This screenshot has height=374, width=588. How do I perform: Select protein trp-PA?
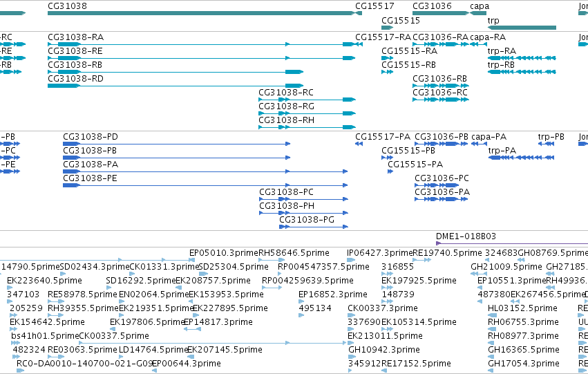click(x=521, y=158)
